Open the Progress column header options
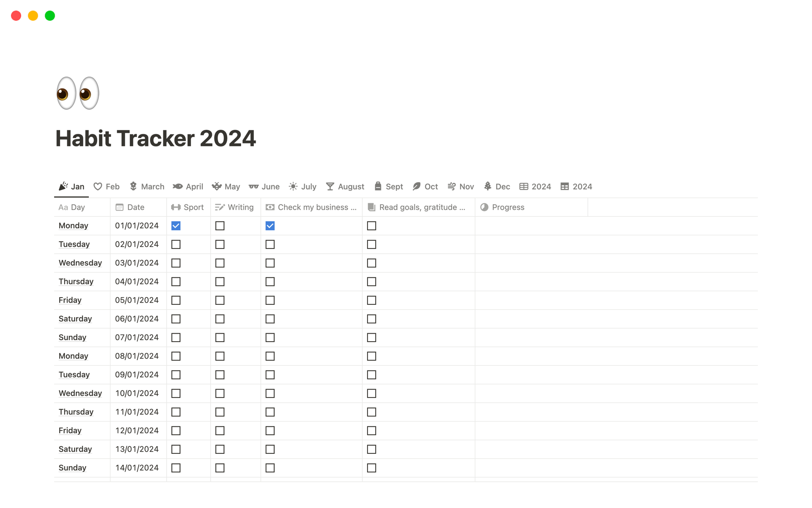This screenshot has width=812, height=508. tap(508, 207)
